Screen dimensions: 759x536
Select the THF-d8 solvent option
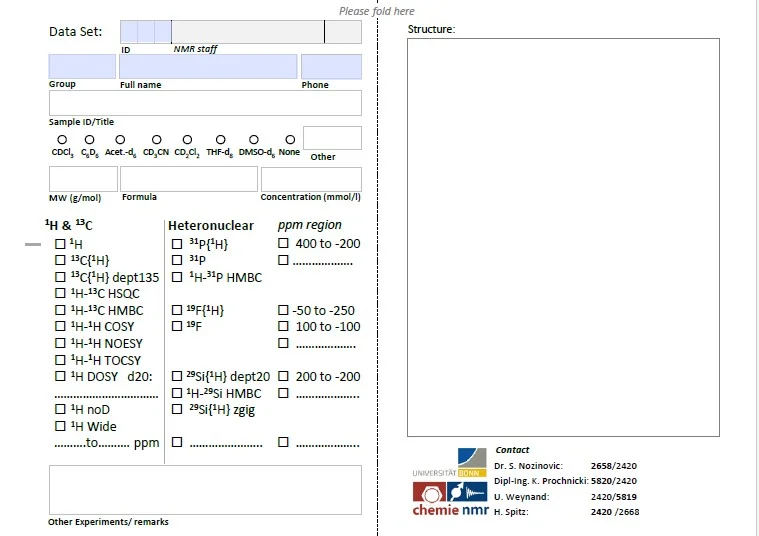coord(220,140)
